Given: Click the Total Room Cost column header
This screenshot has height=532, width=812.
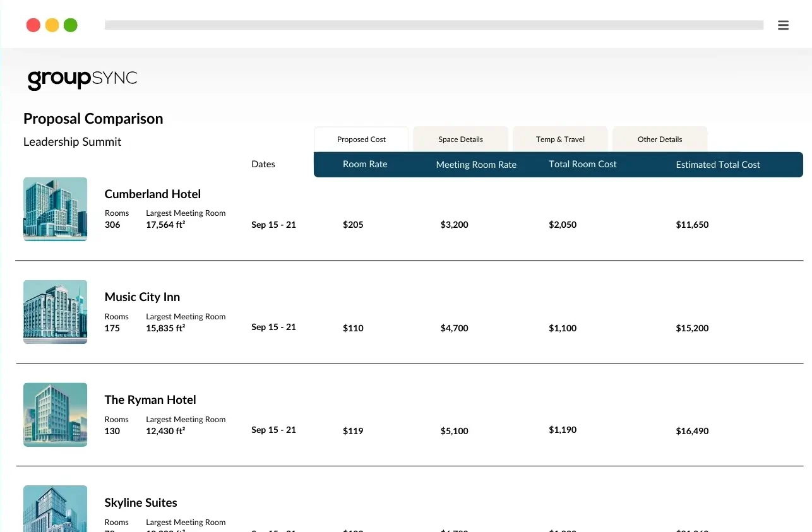Looking at the screenshot, I should pyautogui.click(x=582, y=164).
